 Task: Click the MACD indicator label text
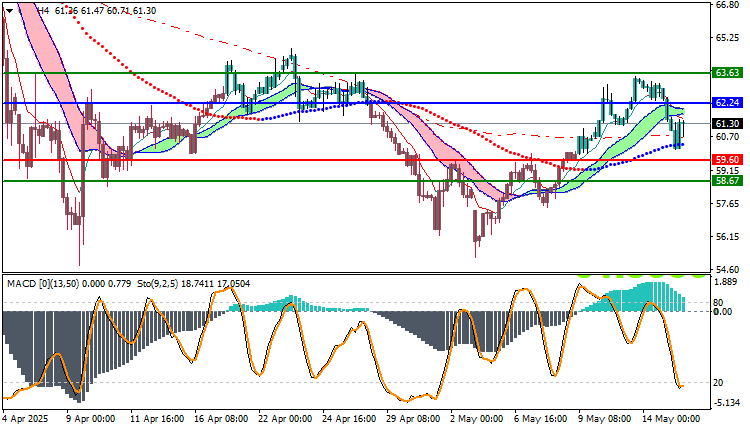[x=69, y=284]
